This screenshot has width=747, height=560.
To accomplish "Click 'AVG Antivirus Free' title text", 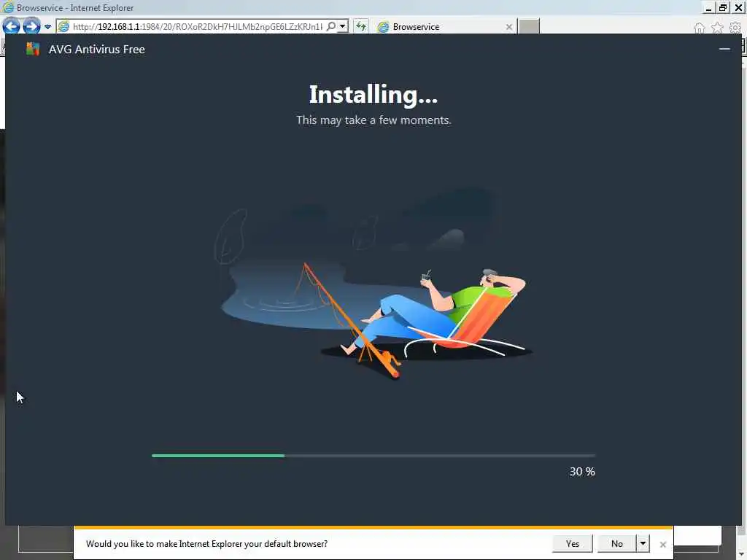I will click(97, 49).
